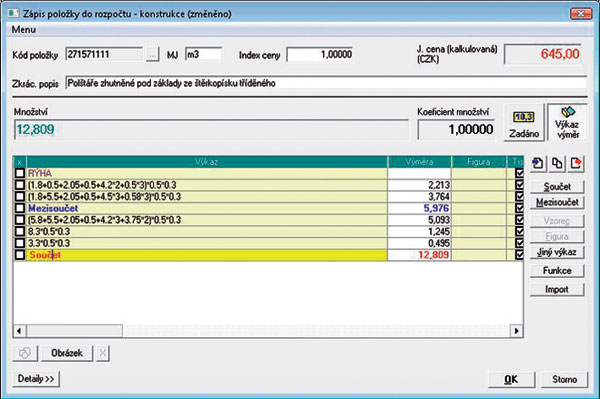Image resolution: width=600 pixels, height=399 pixels.
Task: Check the box in the 3,764 result row
Action: click(20, 197)
